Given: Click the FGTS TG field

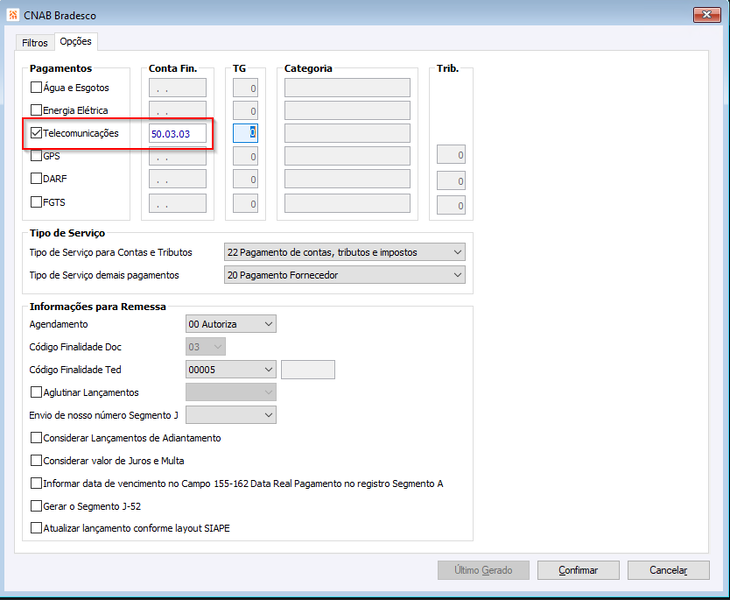Looking at the screenshot, I should pos(245,203).
